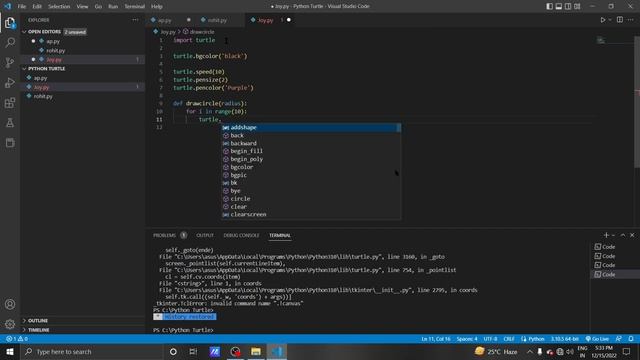The image size is (640, 360).
Task: Open the Manage gear icon
Action: (x=10, y=324)
